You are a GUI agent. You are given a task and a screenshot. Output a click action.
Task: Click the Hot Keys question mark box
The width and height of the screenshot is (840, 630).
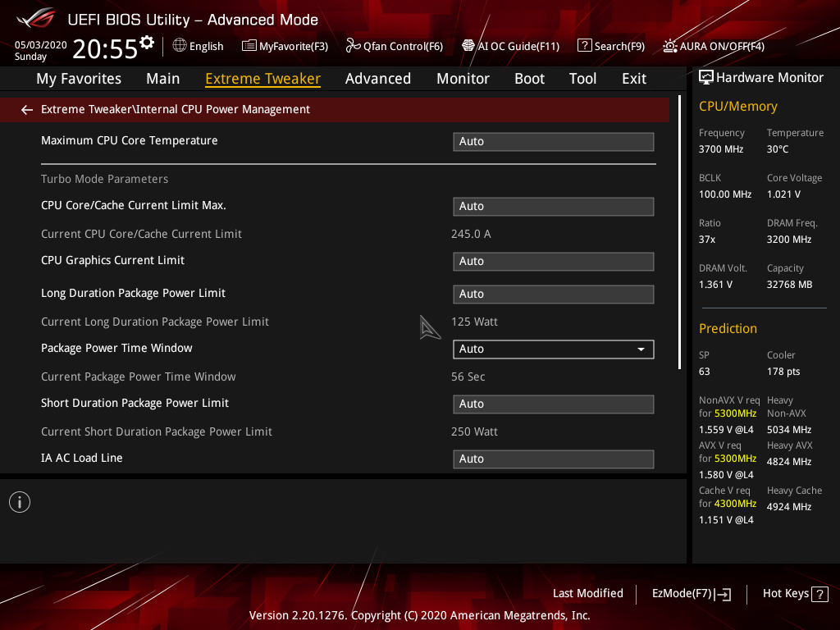coord(819,594)
